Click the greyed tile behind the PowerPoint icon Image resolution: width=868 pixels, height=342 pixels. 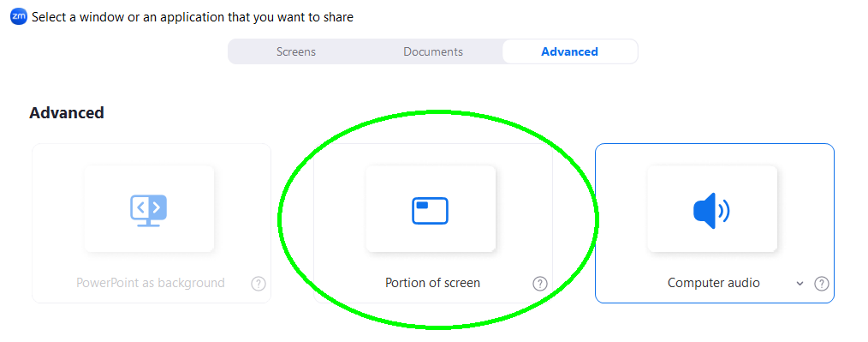(x=149, y=209)
